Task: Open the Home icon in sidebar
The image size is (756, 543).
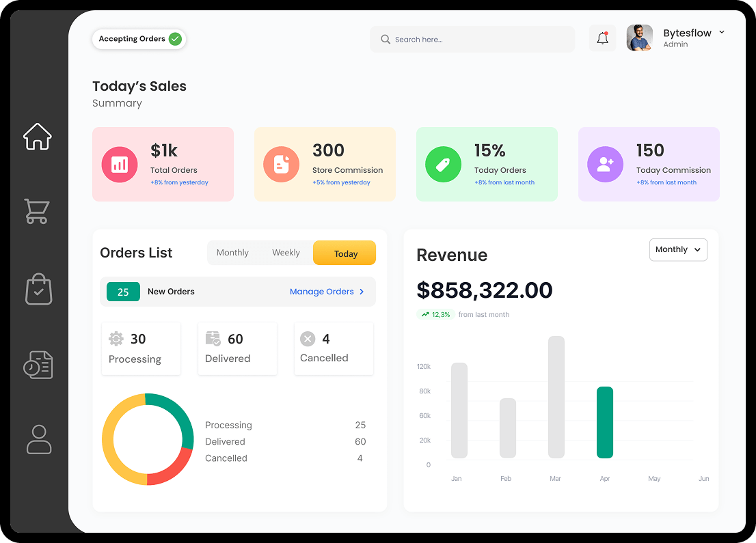Action: (38, 137)
